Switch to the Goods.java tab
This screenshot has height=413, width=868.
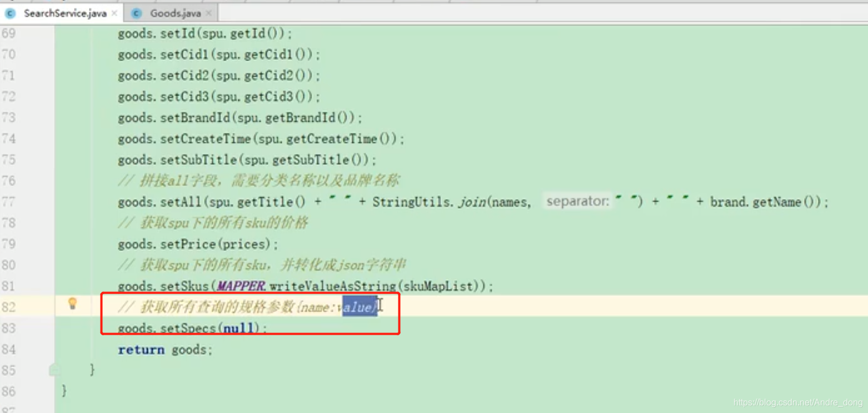click(x=175, y=13)
